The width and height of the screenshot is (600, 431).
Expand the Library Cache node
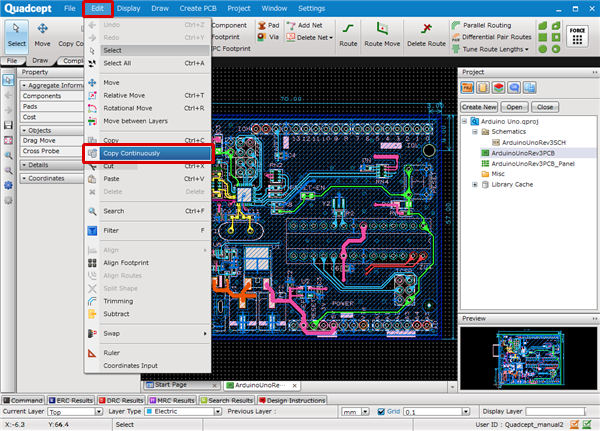click(x=474, y=184)
